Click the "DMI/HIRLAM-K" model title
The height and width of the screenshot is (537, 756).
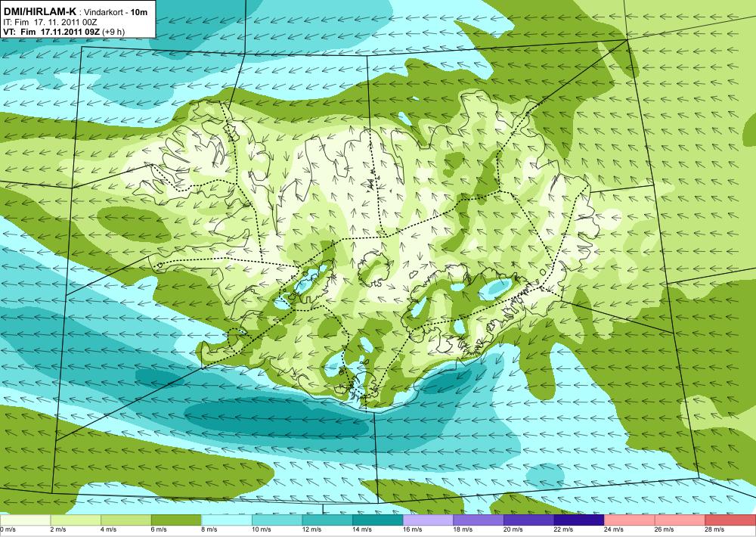coord(39,11)
